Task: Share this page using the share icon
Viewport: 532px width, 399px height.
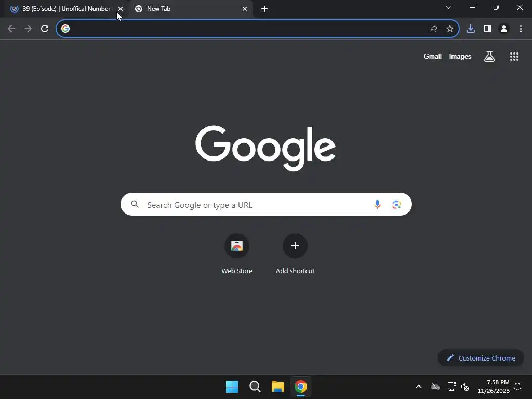Action: click(433, 29)
